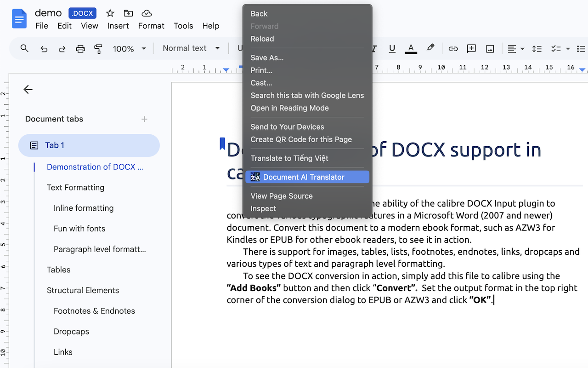The height and width of the screenshot is (368, 588).
Task: Open the search menus magnifier tool
Action: click(x=25, y=48)
